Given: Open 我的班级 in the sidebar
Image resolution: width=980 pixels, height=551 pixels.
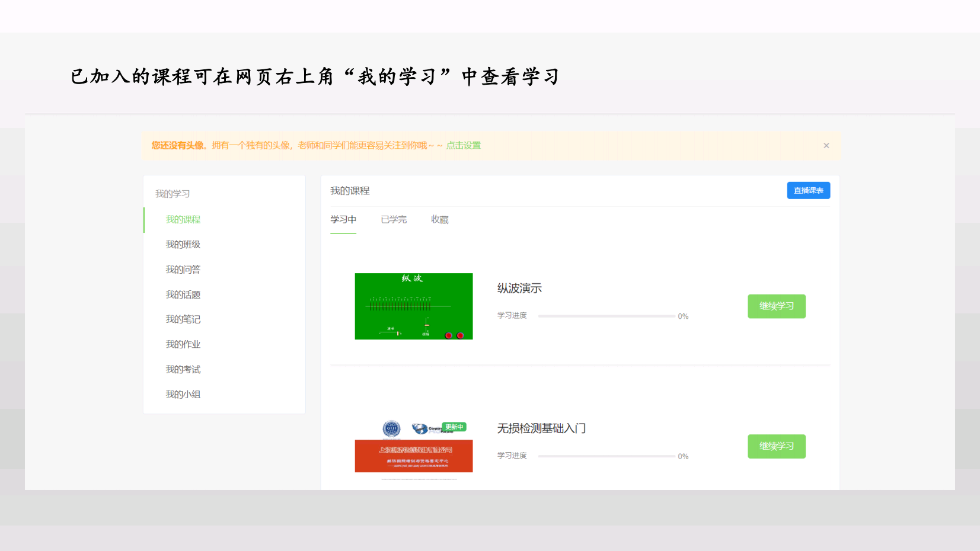Looking at the screenshot, I should click(183, 245).
